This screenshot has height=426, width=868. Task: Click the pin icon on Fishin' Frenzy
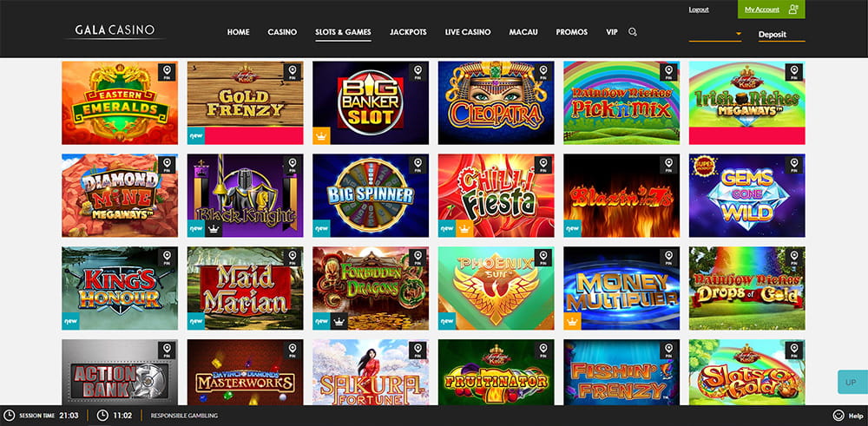click(668, 351)
